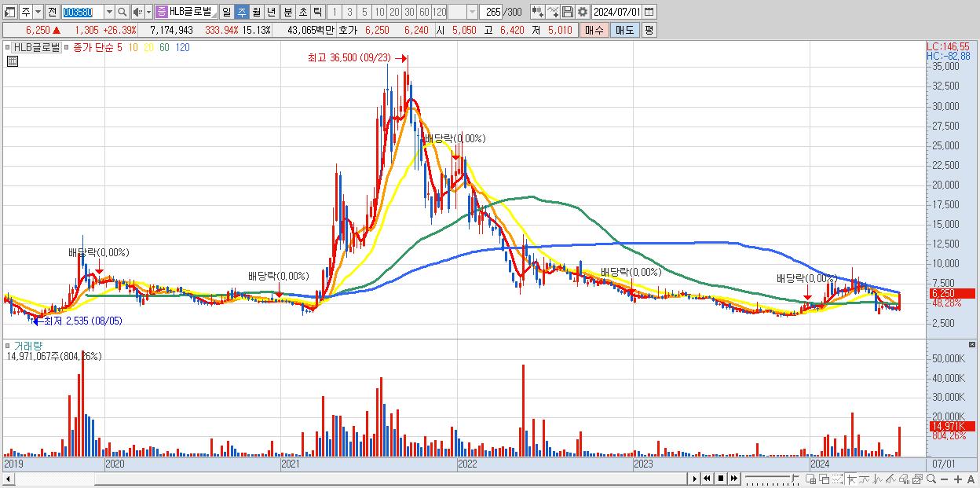Click the 265 bar count field
Screen dimensions: 980x488
tap(491, 12)
